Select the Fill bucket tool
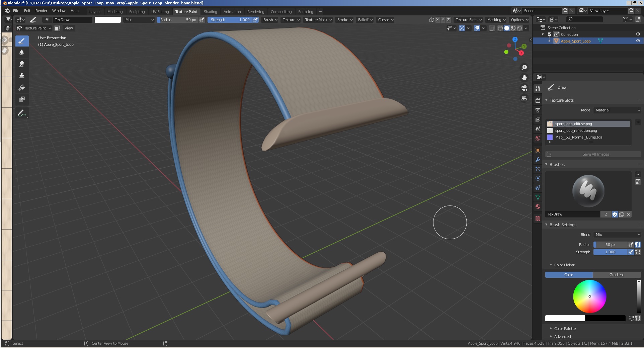 (x=22, y=87)
